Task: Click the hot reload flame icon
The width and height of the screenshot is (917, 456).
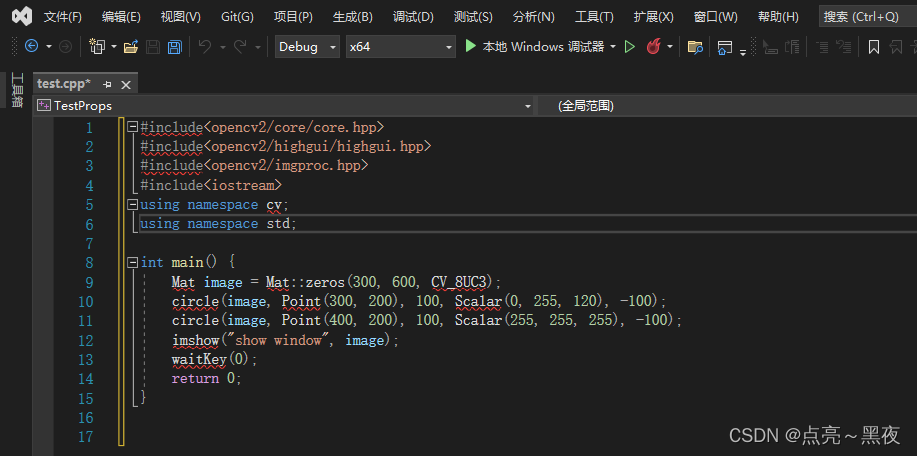Action: [653, 46]
